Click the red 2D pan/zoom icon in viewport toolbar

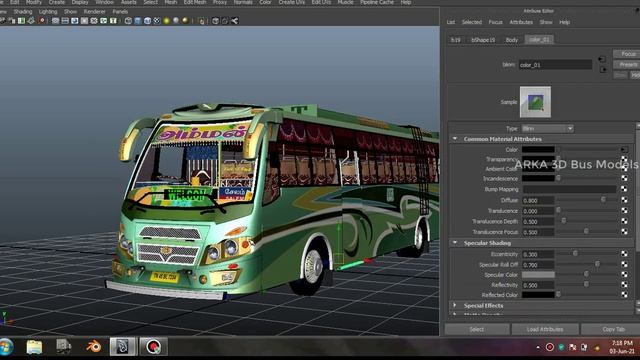click(42, 21)
